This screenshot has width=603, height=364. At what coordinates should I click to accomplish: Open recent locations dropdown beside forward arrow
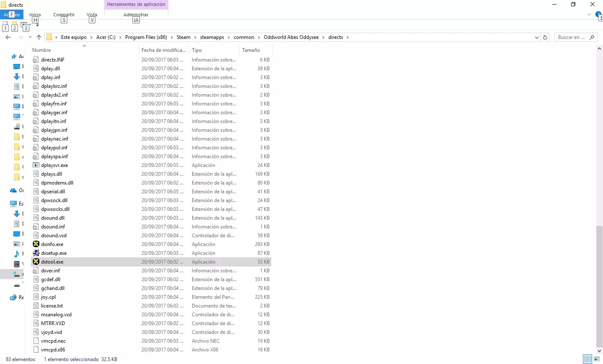pos(30,37)
